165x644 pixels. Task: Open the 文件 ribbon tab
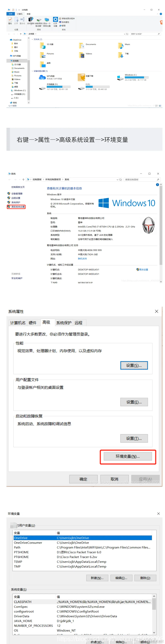coord(10,14)
